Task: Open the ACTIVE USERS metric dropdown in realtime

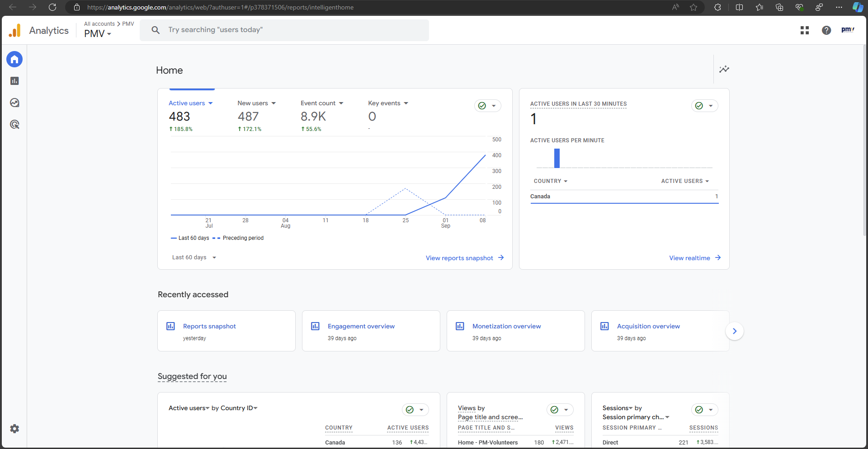Action: coord(685,181)
